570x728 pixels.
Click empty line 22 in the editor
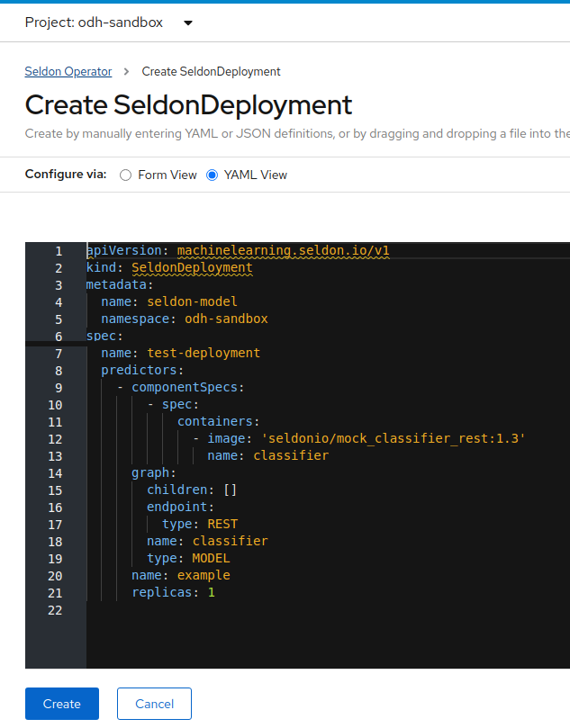point(270,609)
